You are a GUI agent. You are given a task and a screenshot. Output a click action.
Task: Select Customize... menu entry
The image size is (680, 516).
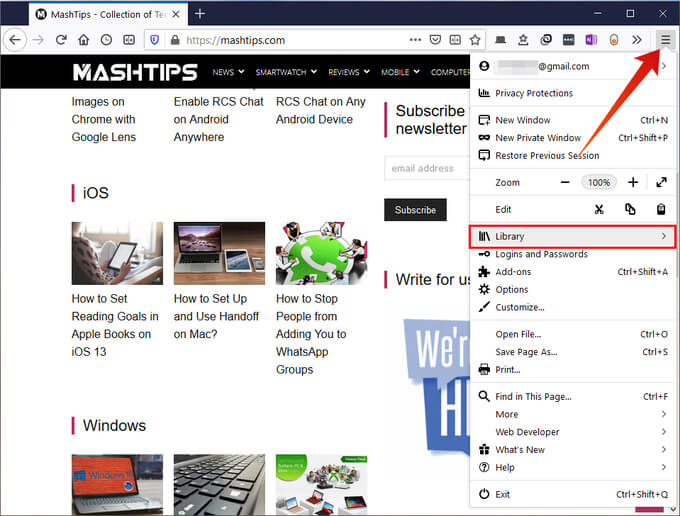click(572, 307)
